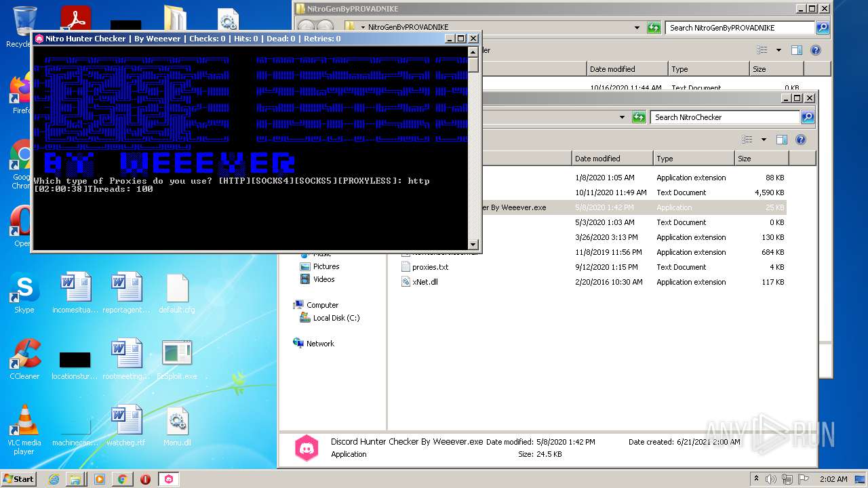
Task: Change view icon in NitroChecker window
Action: 747,140
